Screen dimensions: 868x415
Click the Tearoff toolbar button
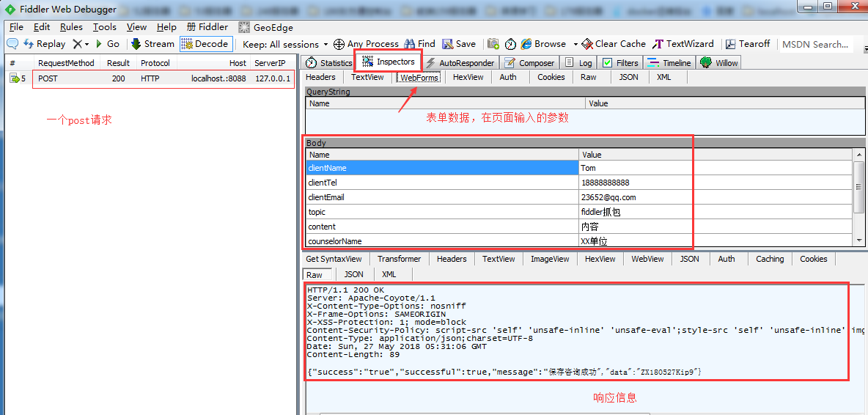tap(749, 44)
